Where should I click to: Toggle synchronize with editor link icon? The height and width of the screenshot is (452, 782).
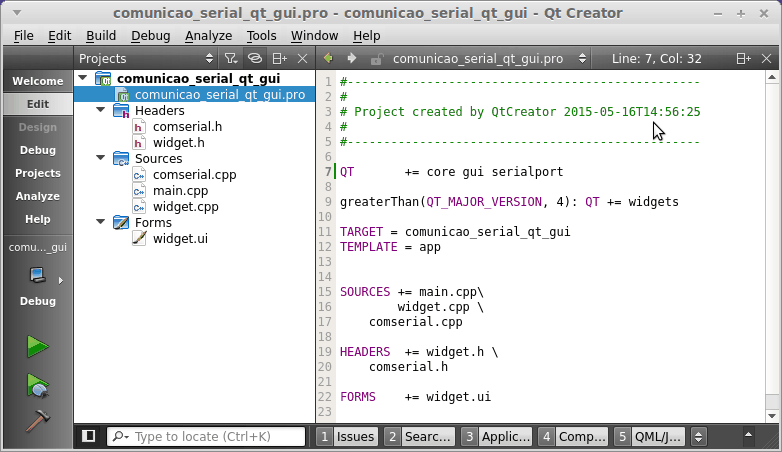tap(255, 58)
